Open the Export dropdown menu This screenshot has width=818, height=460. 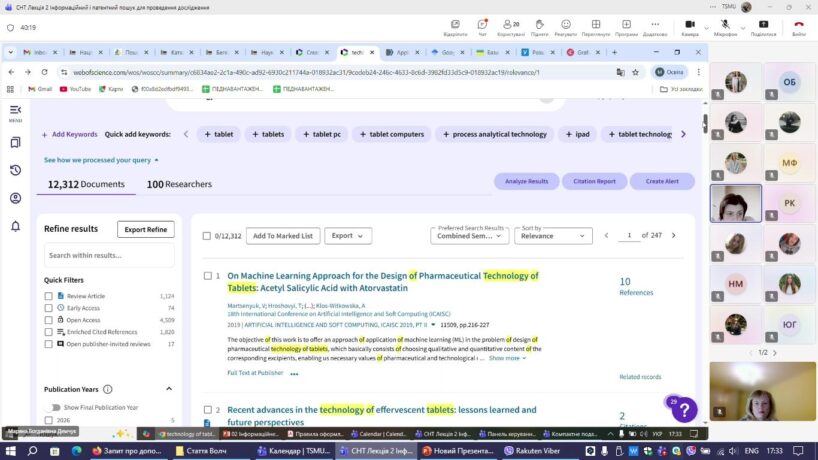click(x=348, y=236)
